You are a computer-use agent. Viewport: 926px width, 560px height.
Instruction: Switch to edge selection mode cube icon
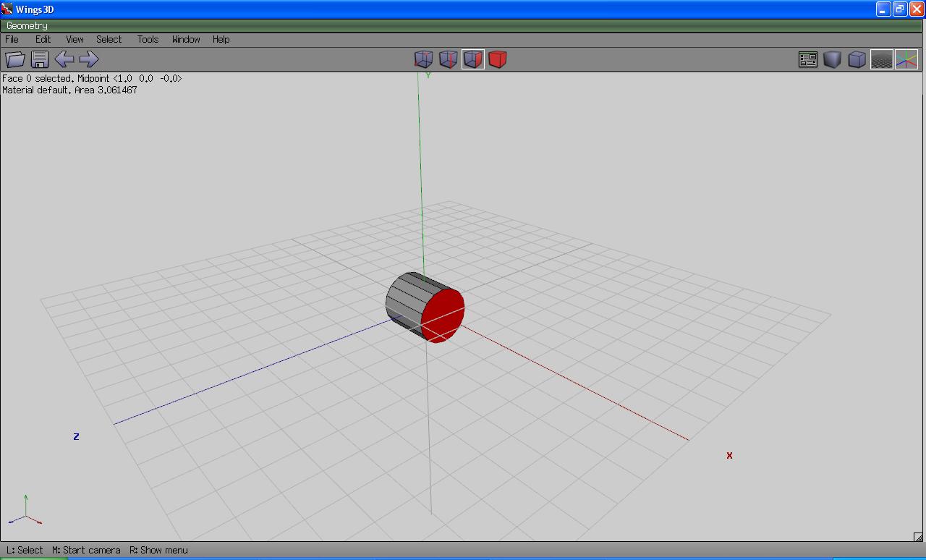[449, 59]
